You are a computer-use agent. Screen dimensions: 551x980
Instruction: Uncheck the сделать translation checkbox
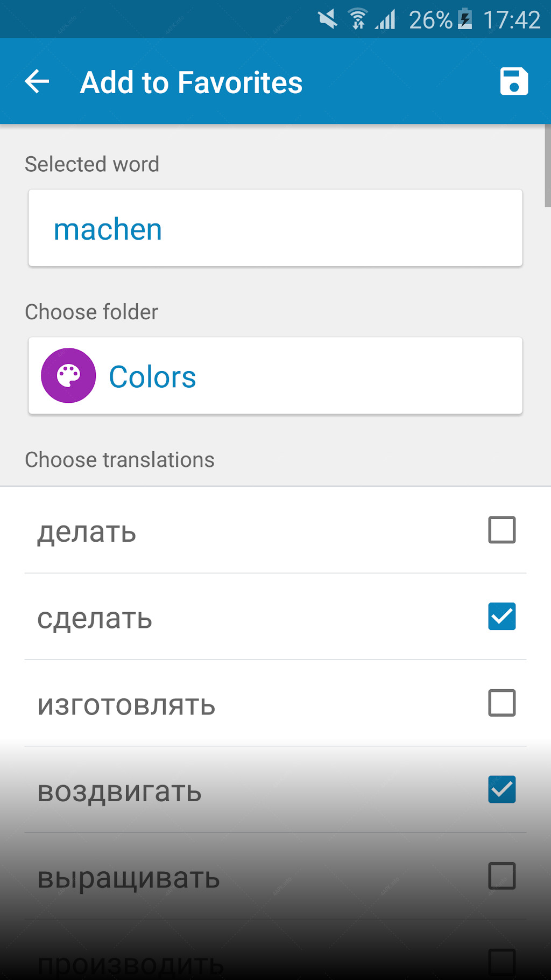tap(502, 617)
